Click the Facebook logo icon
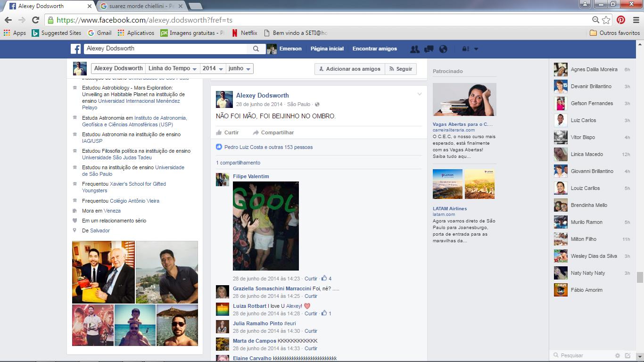This screenshot has width=644, height=362. 76,49
